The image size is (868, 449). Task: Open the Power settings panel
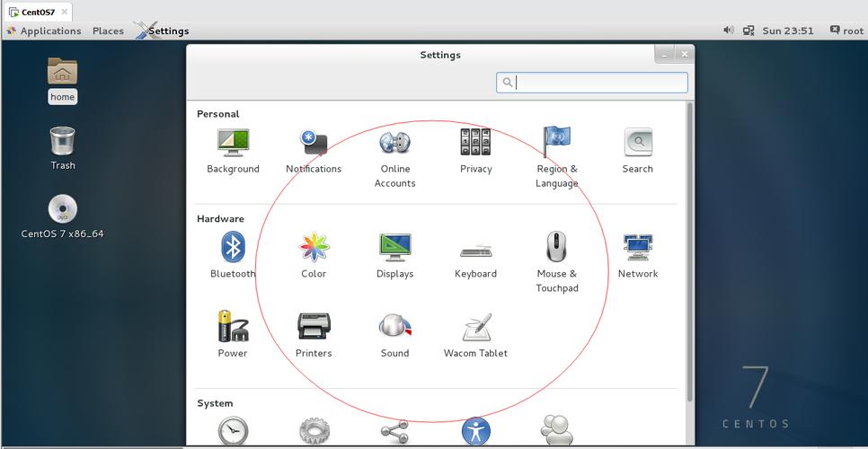(x=233, y=334)
